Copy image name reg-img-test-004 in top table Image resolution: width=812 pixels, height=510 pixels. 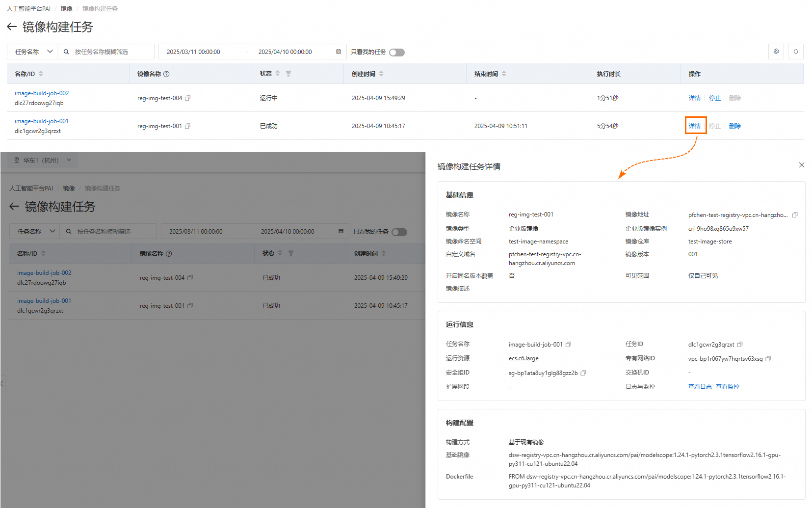(187, 98)
